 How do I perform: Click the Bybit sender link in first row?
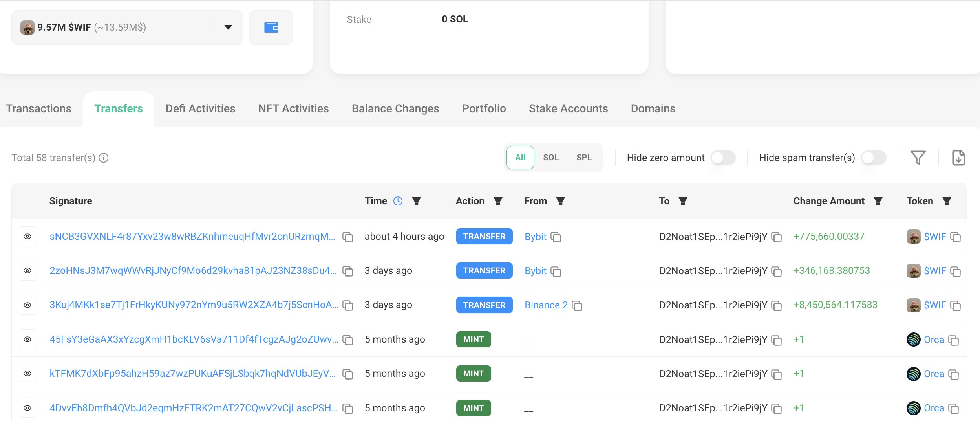(x=536, y=237)
